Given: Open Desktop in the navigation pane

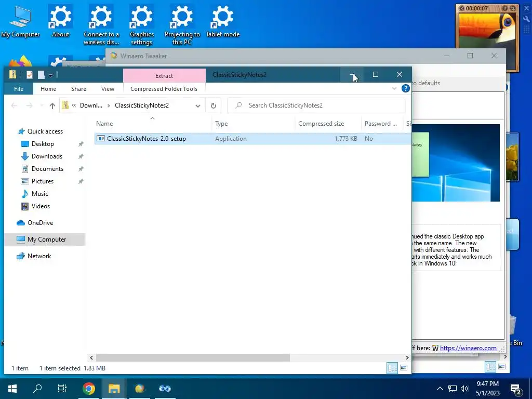Looking at the screenshot, I should click(43, 144).
